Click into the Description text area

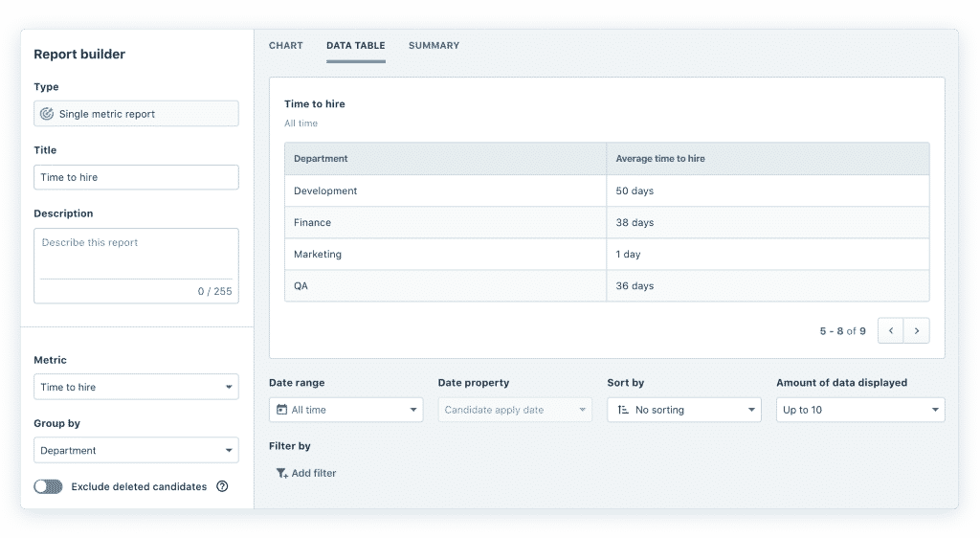coord(136,254)
